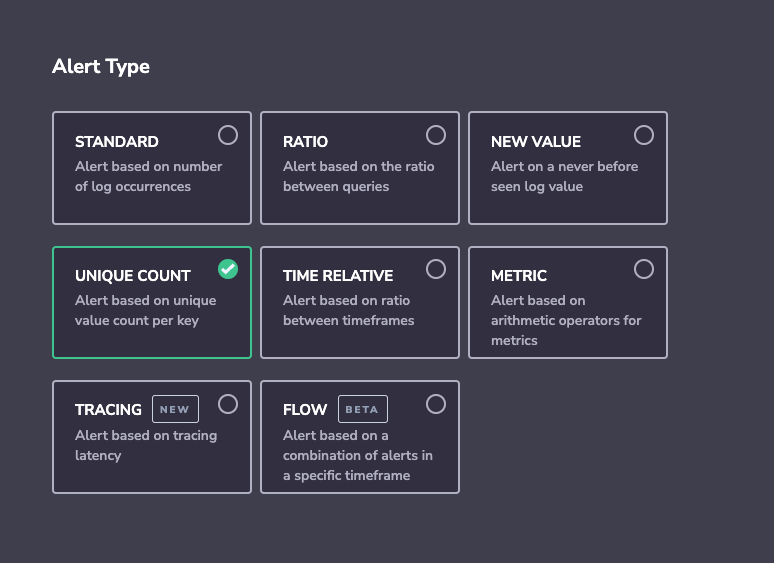Image resolution: width=774 pixels, height=563 pixels.
Task: Choose the STANDARD card title
Action: 116,142
